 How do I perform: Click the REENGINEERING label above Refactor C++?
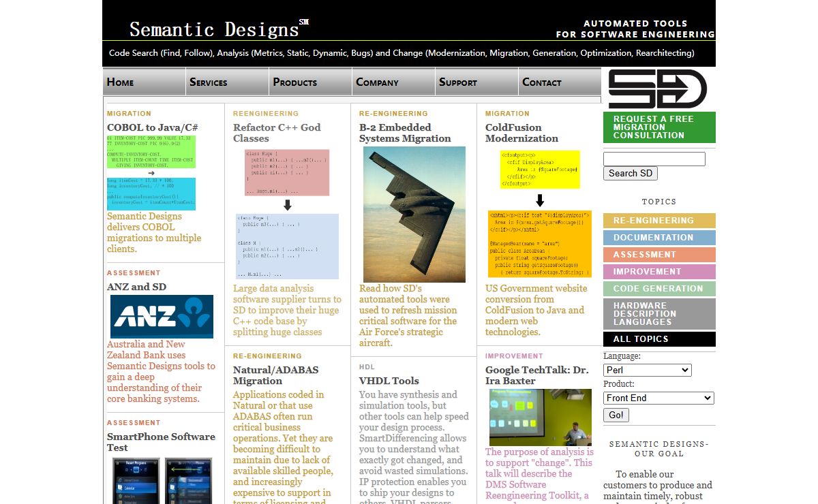[x=267, y=114]
